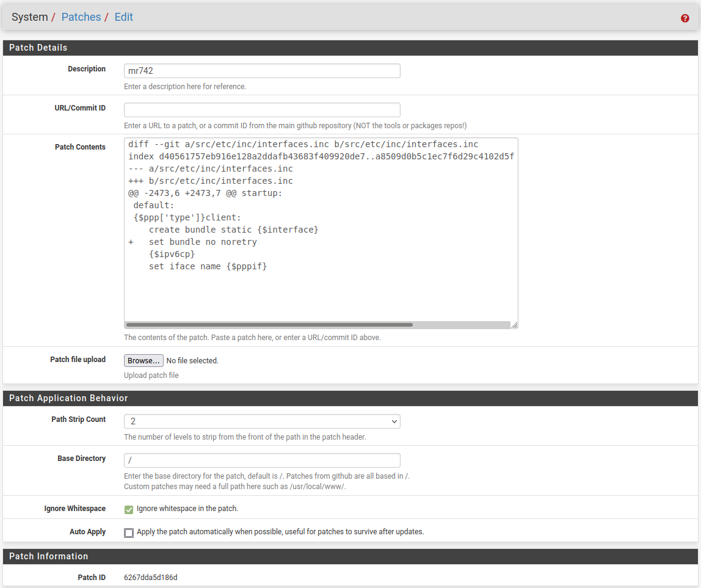Click the Patch Contents horizontal scrollbar
Viewport: 701px width, 588px height.
(x=269, y=325)
